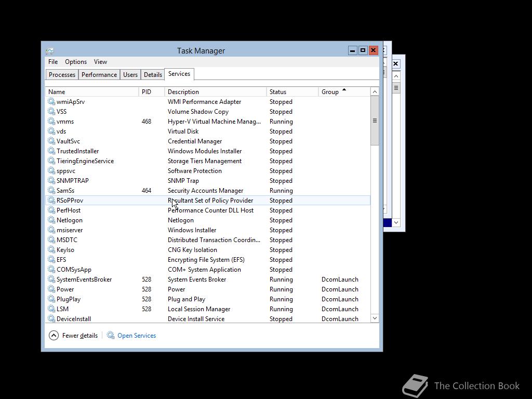The width and height of the screenshot is (532, 399).
Task: Click scroll down arrow in background window
Action: 396,222
